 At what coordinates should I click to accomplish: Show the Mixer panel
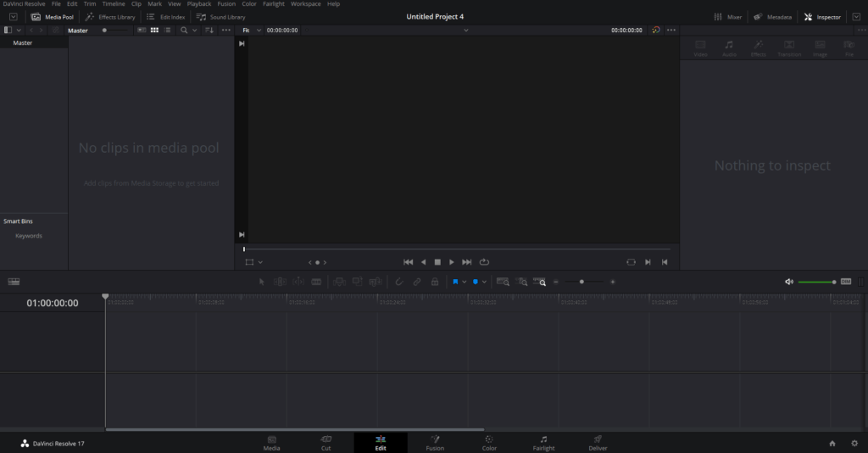click(x=727, y=17)
